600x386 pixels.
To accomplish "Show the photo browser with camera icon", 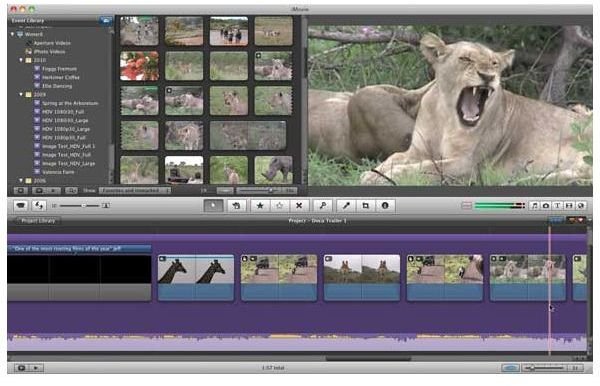I will [x=546, y=206].
